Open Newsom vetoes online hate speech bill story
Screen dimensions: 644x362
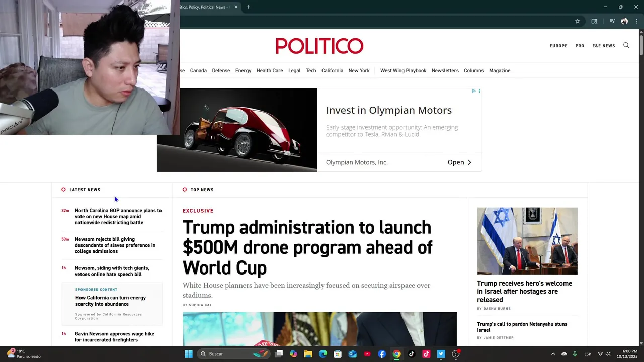[112, 271]
